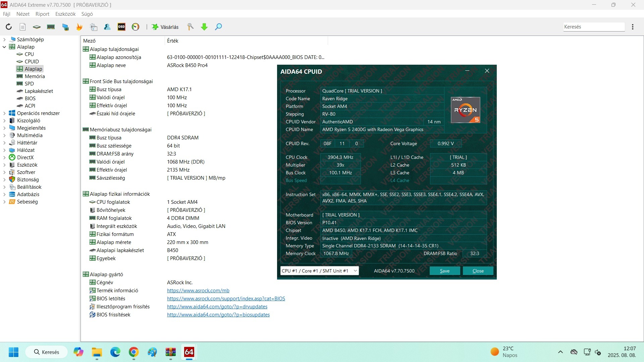Expand the Számítógép tree node

[x=4, y=40]
